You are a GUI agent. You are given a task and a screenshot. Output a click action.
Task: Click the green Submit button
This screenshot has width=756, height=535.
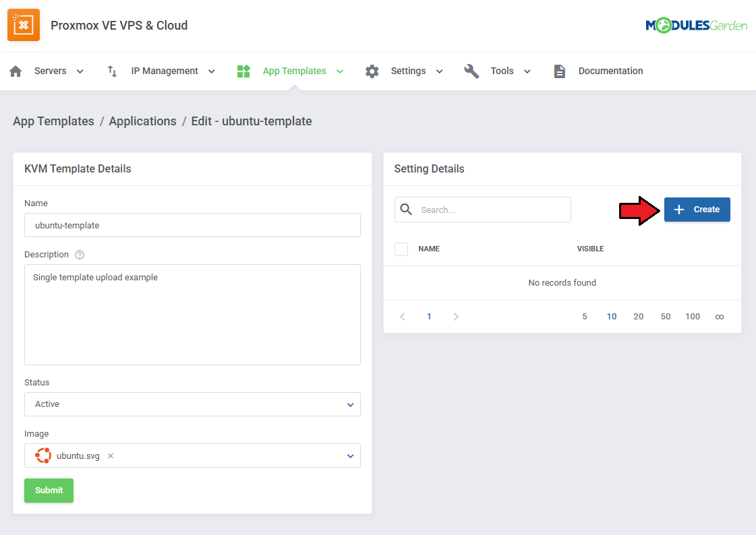tap(49, 491)
